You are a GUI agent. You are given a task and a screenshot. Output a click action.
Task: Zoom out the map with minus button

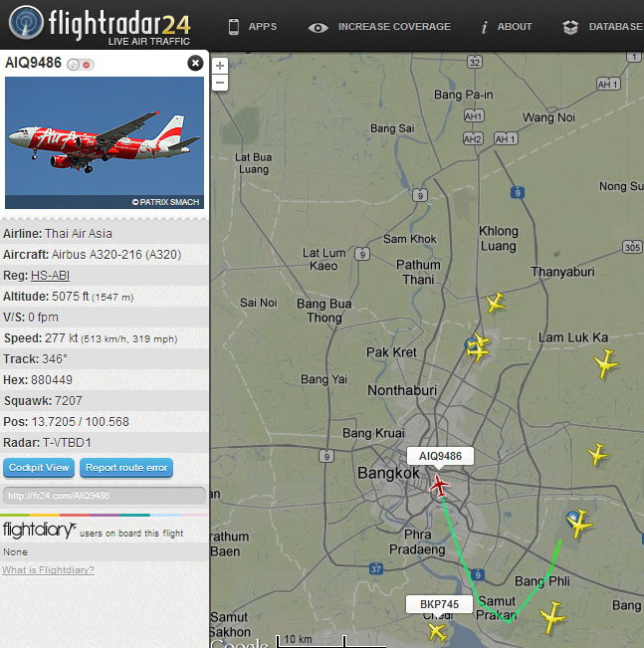click(220, 83)
